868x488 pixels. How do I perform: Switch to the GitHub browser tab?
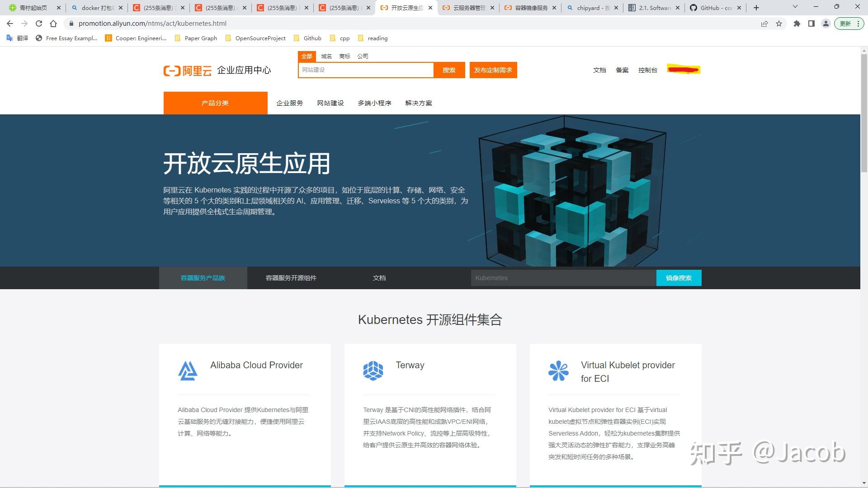coord(714,7)
